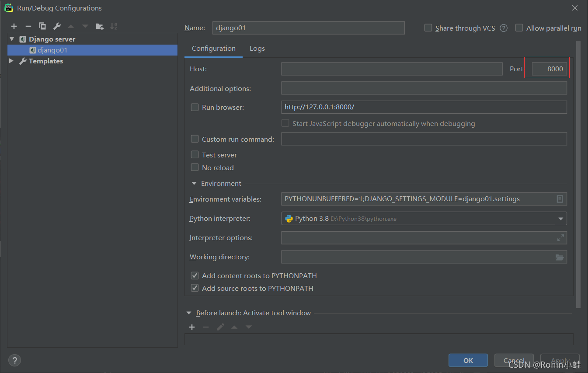The image size is (588, 373).
Task: Switch to Configuration tab
Action: [214, 49]
